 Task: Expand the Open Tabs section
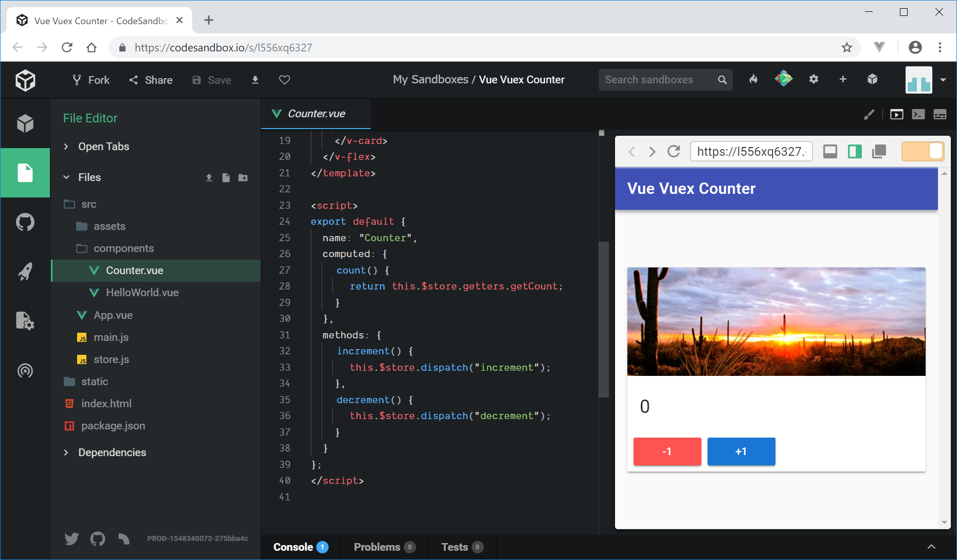(103, 147)
